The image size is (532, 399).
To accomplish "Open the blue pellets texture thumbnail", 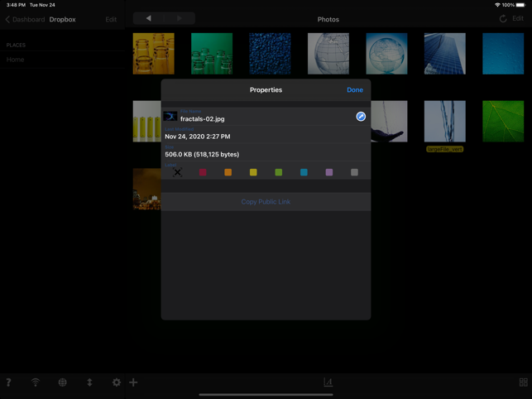I will click(270, 54).
